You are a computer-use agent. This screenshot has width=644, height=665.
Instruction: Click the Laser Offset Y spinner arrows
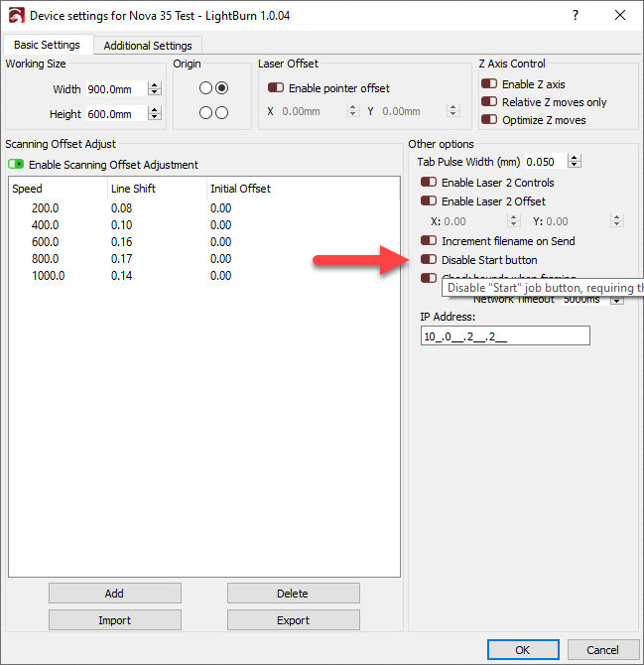[x=452, y=111]
